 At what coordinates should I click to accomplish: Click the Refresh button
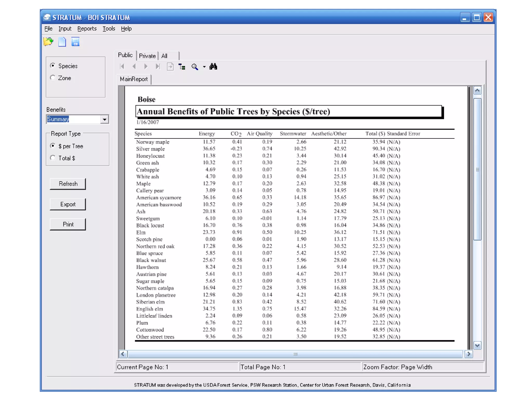tap(68, 184)
